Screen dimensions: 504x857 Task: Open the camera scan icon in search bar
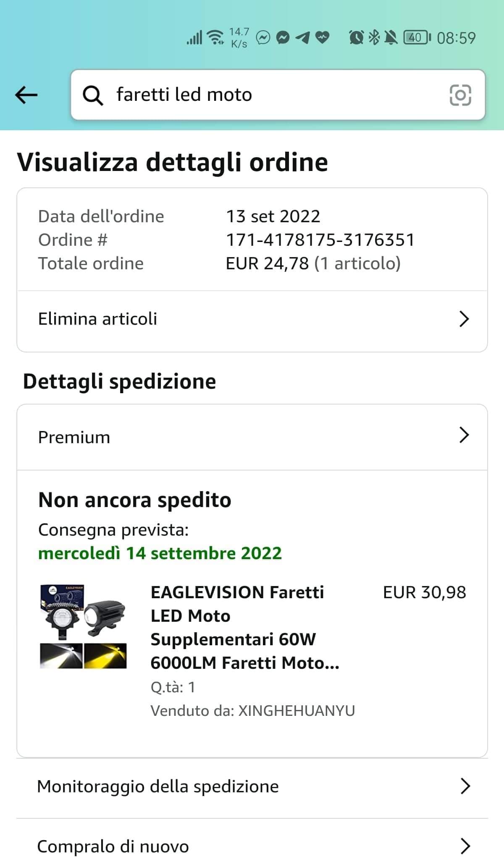(x=460, y=95)
